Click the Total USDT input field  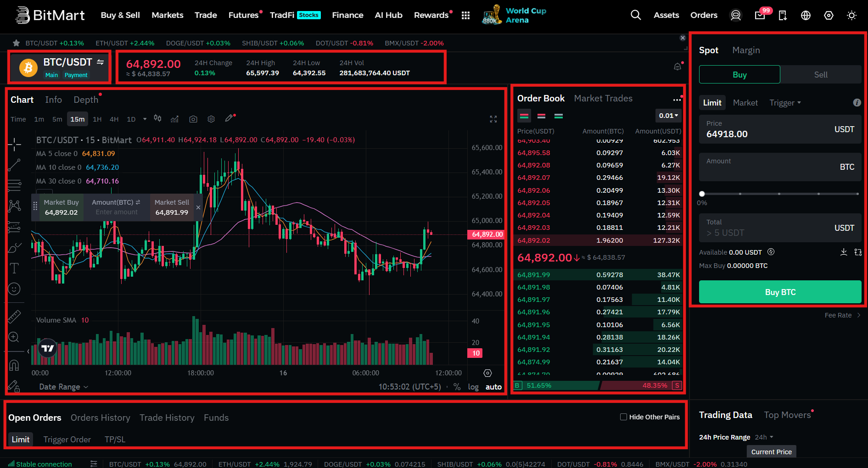coord(780,228)
